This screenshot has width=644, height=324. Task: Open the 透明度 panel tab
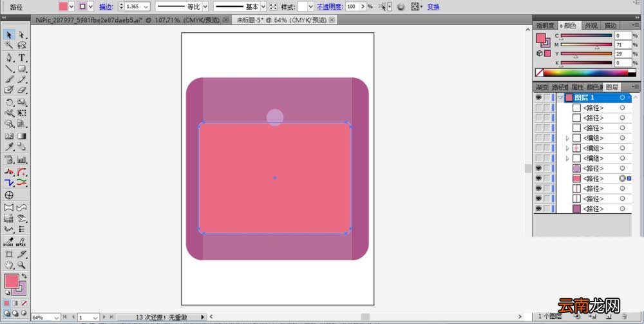tap(545, 26)
